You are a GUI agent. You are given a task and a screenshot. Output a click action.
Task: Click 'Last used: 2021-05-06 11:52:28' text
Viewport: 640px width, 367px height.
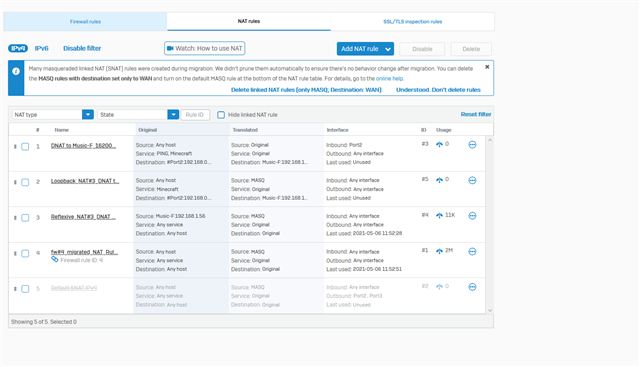pos(364,234)
